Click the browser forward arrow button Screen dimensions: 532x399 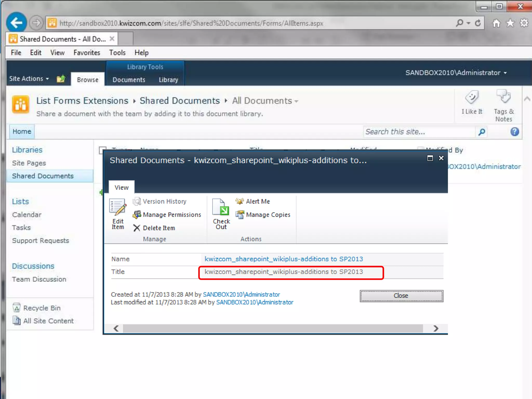[36, 23]
